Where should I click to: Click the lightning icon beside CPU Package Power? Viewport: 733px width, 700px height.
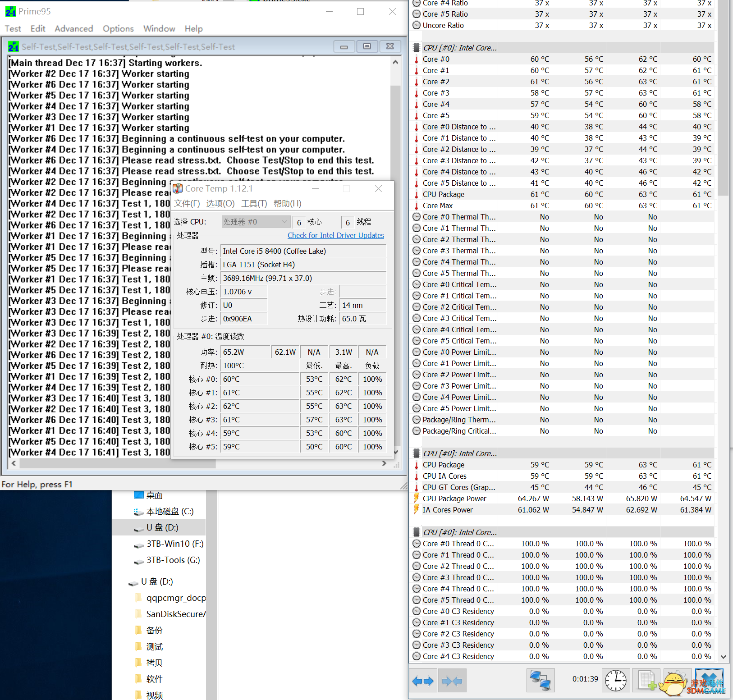pyautogui.click(x=417, y=498)
